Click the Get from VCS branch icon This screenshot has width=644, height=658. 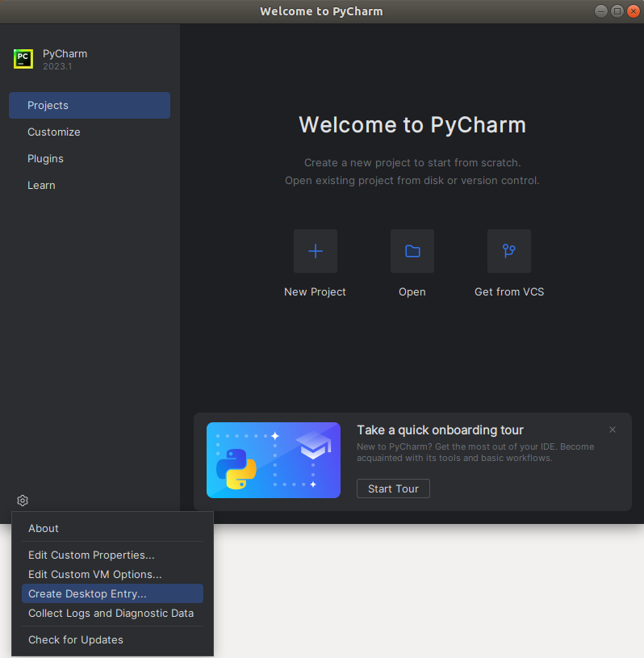(x=509, y=251)
